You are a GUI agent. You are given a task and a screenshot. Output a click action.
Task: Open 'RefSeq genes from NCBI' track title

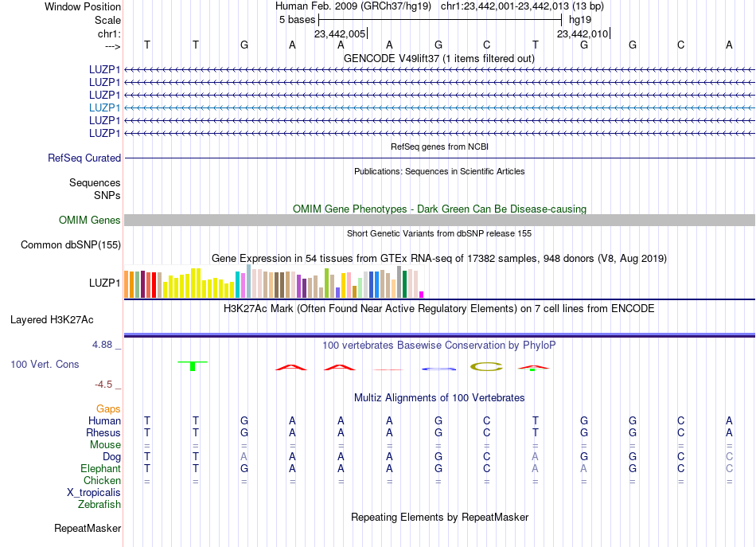(x=439, y=147)
